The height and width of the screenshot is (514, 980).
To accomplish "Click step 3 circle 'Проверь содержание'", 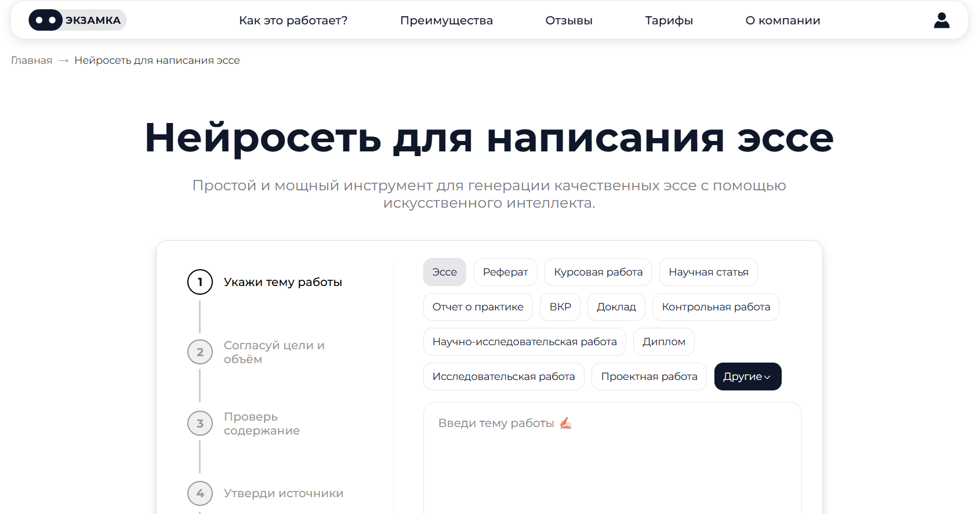I will (x=200, y=423).
